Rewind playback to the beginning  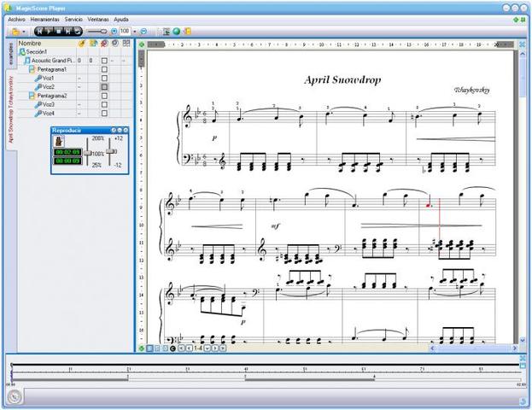pos(39,32)
